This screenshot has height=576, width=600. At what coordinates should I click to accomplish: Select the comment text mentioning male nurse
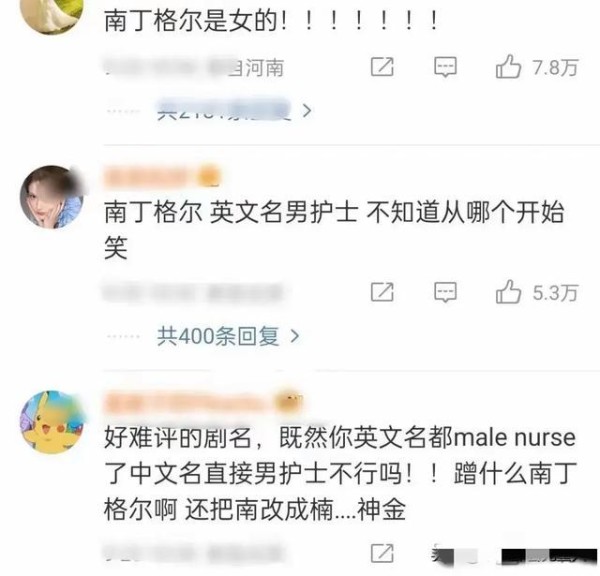[340, 473]
